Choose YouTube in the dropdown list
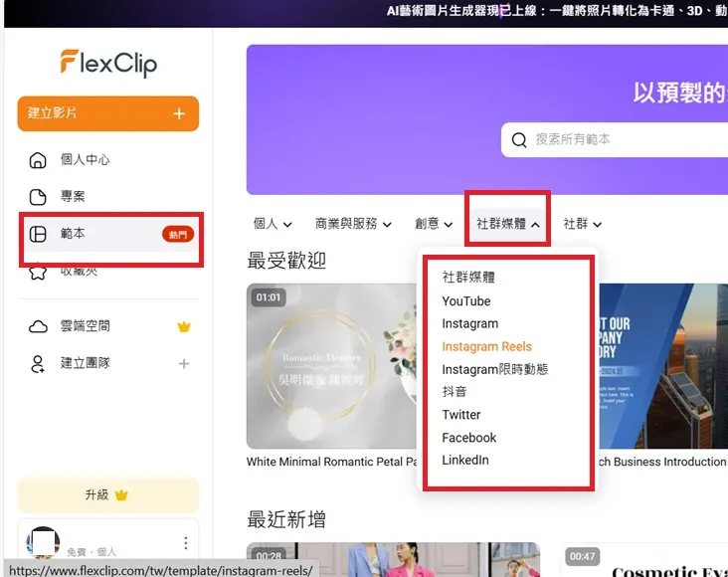Screen dimensions: 728x577 [466, 301]
